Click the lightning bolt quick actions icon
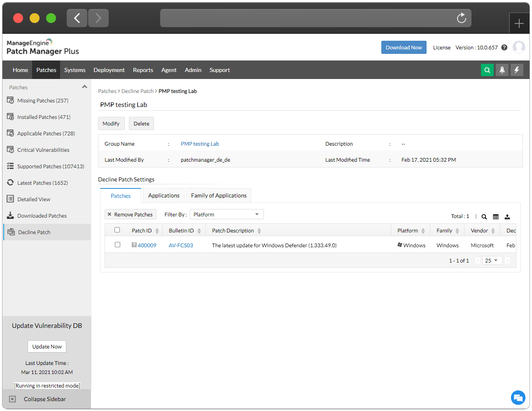532x411 pixels. pos(517,70)
